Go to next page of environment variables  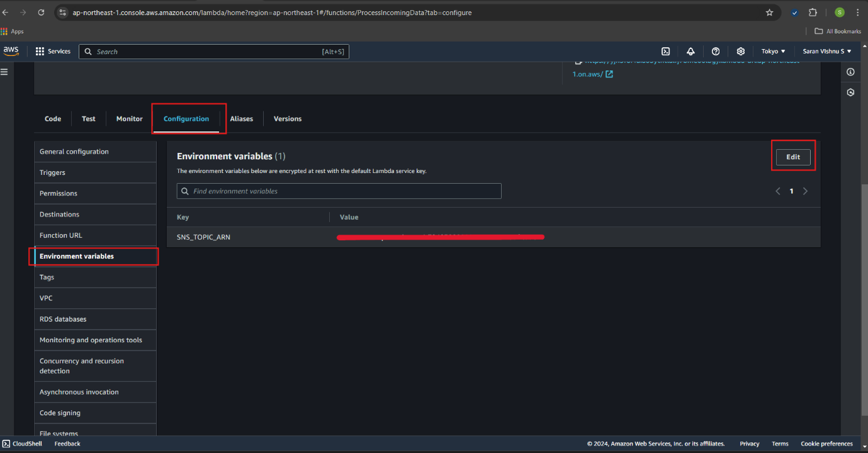805,191
